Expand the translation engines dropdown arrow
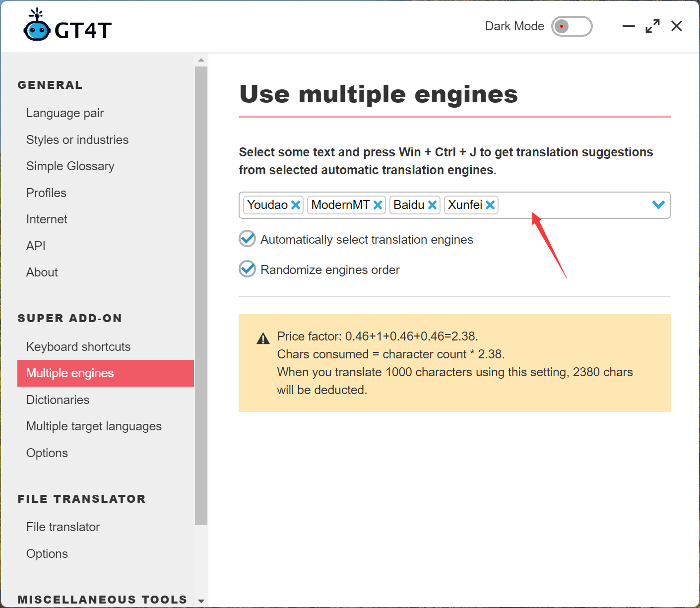700x608 pixels. tap(658, 205)
